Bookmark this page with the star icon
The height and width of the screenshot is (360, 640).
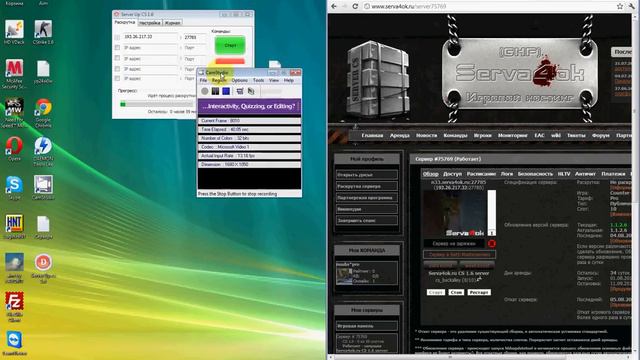[620, 6]
